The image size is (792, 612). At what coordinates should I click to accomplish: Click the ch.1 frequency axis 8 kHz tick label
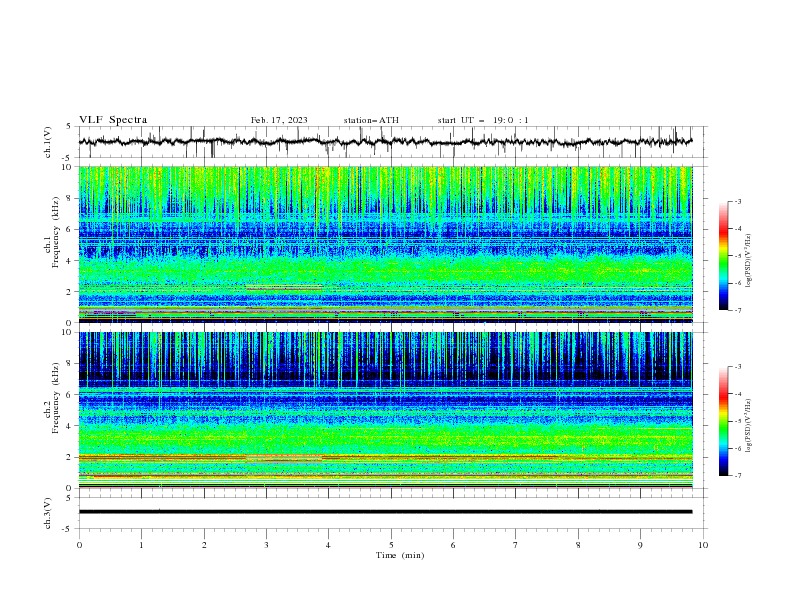tap(71, 198)
